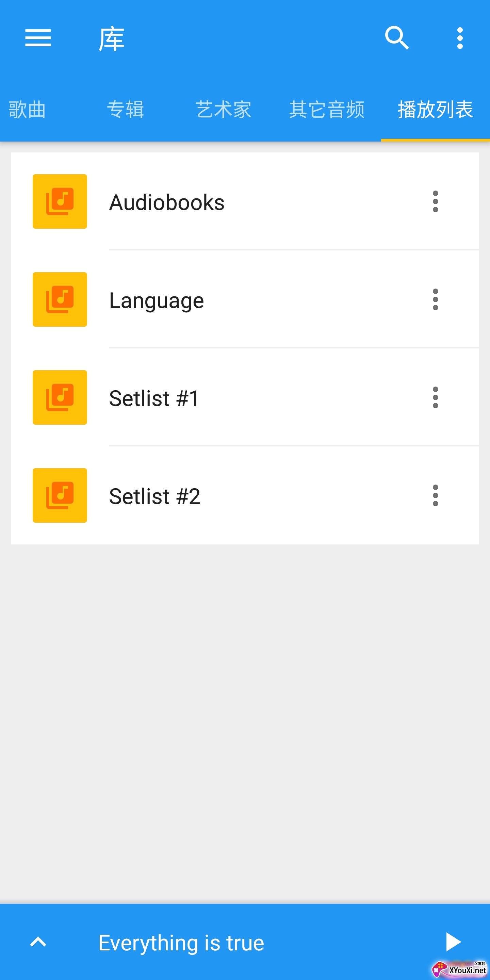Open more options for Setlist #2
490x980 pixels.
tap(435, 495)
